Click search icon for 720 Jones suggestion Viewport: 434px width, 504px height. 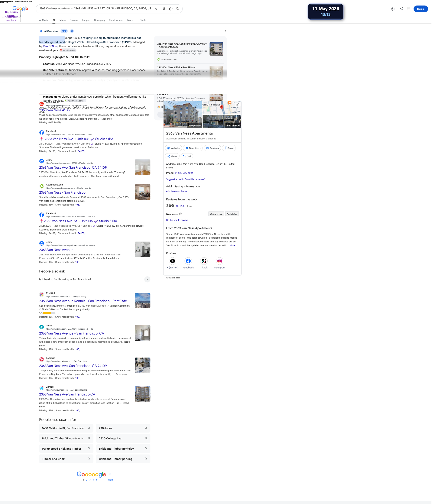pos(147,430)
